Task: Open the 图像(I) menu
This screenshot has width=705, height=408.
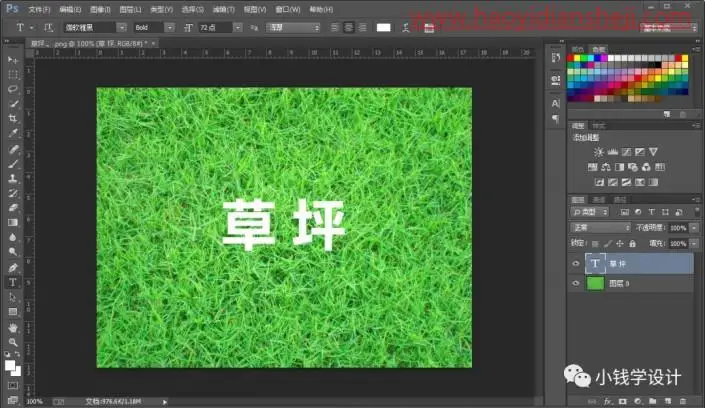Action: click(x=100, y=9)
